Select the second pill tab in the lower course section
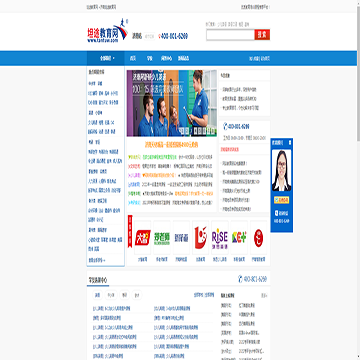 point(111,295)
